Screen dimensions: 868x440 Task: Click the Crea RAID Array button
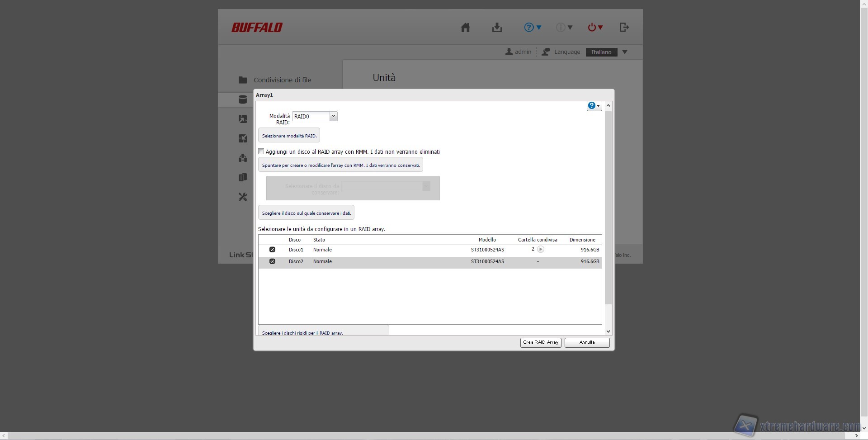(540, 342)
